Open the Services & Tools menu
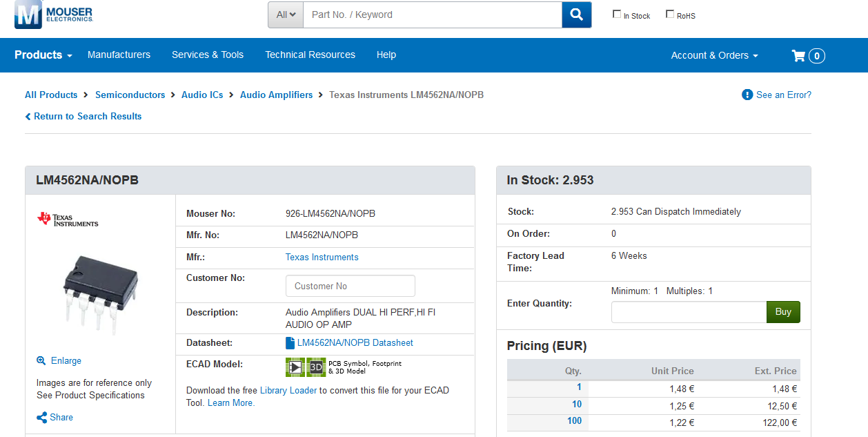The width and height of the screenshot is (868, 437). click(208, 55)
